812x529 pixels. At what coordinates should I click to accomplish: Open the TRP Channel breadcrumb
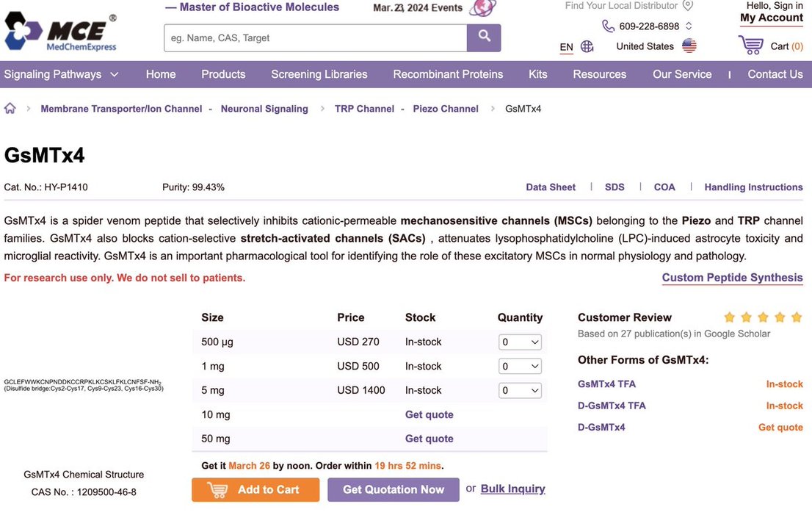click(x=364, y=109)
